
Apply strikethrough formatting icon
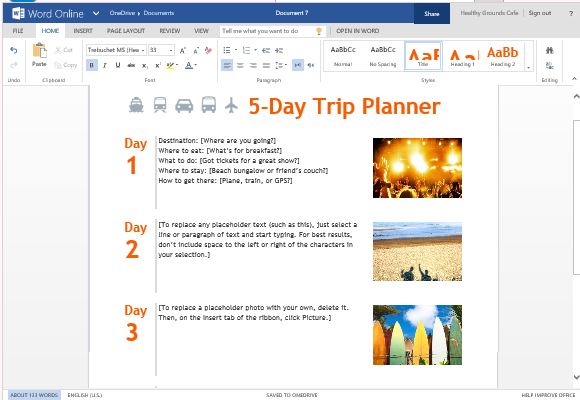(131, 65)
